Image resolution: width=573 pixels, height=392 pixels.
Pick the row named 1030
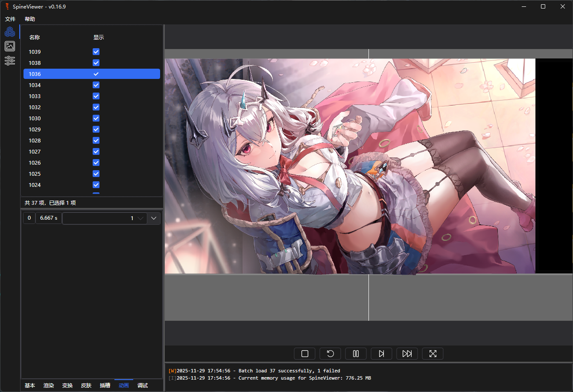click(x=92, y=118)
